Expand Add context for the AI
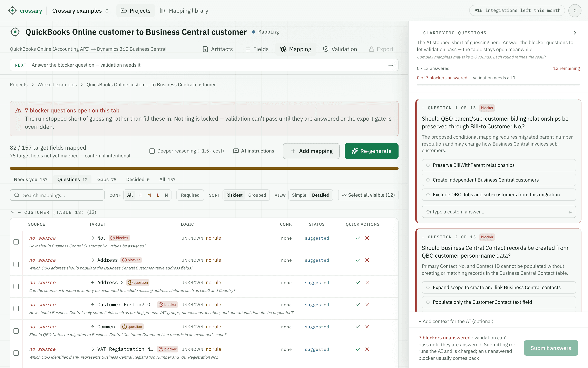The image size is (588, 368). pos(456,321)
